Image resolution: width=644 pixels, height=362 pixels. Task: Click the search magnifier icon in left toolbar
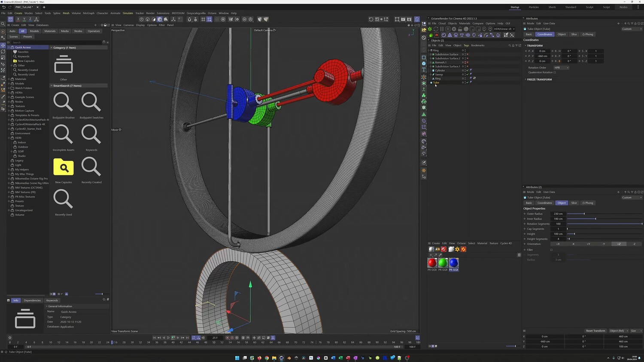click(x=3, y=24)
